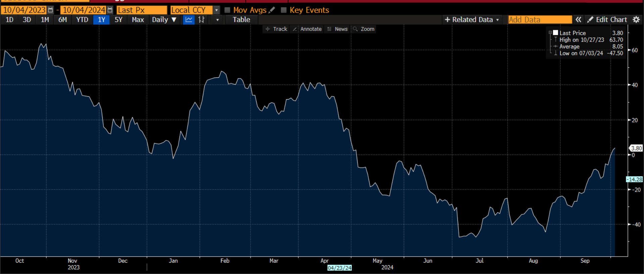This screenshot has width=644, height=274.
Task: Enable the Key Events checkbox
Action: point(284,10)
